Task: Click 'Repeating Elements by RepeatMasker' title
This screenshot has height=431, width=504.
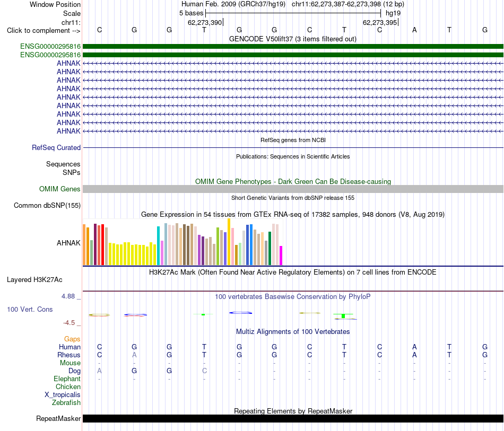Action: (x=293, y=411)
